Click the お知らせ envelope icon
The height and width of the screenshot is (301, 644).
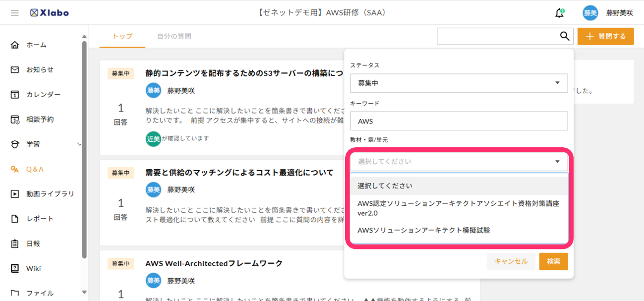tap(15, 69)
